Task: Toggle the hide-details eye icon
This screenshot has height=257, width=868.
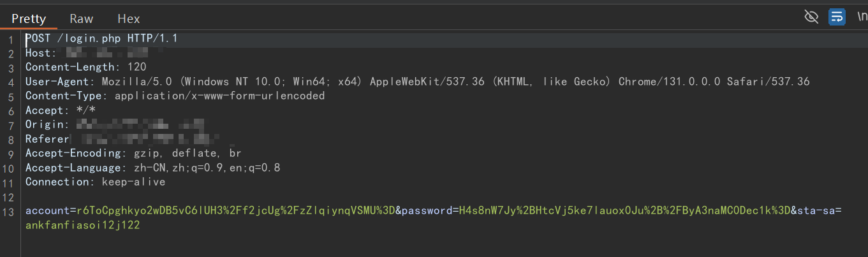Action: (x=811, y=17)
